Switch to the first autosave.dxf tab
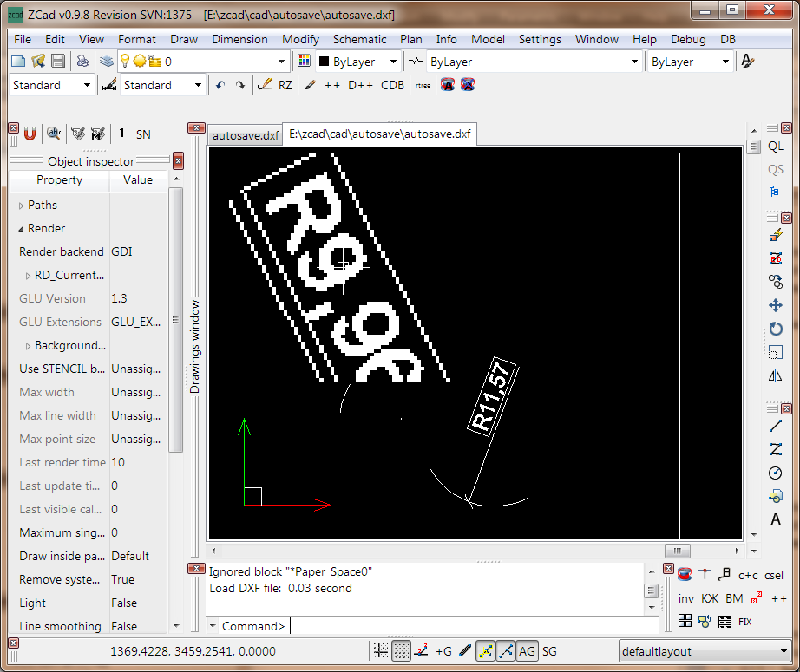 tap(246, 134)
